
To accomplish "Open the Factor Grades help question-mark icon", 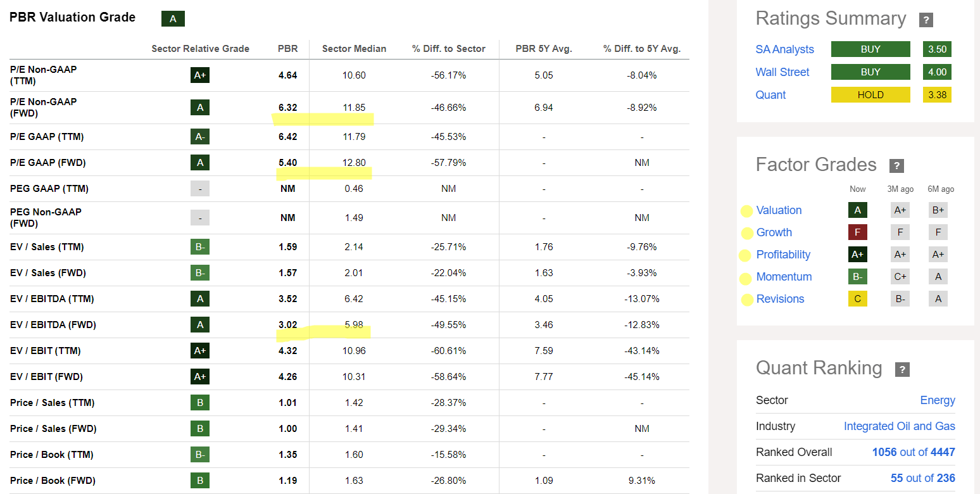I will (896, 166).
